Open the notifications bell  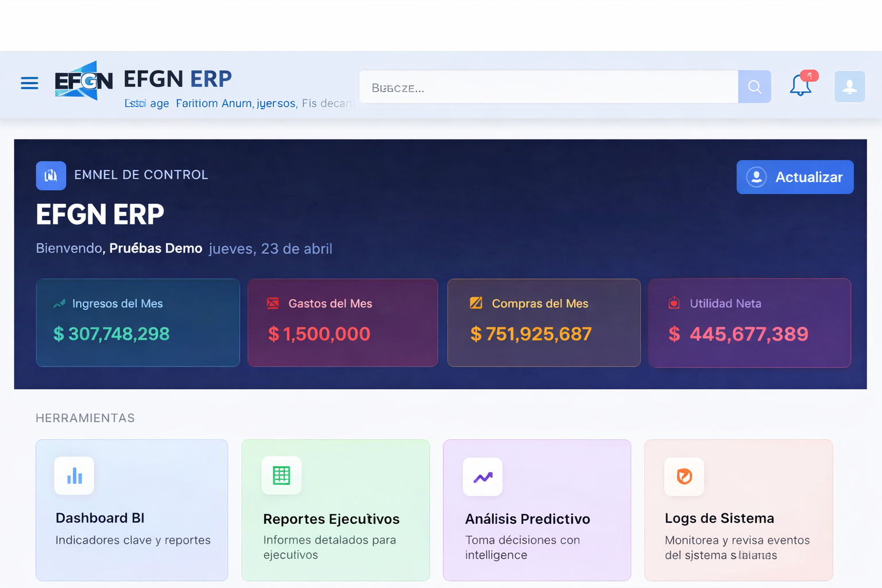coord(799,86)
